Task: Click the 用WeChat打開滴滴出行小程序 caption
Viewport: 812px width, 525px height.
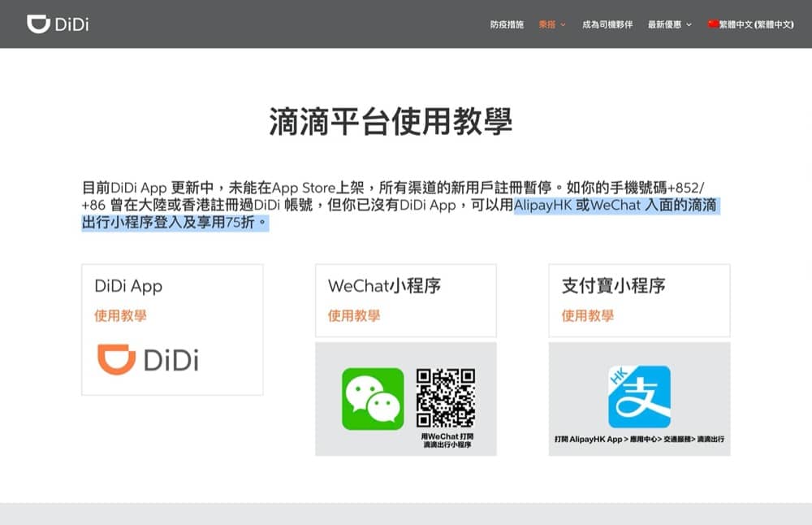Action: tap(447, 440)
